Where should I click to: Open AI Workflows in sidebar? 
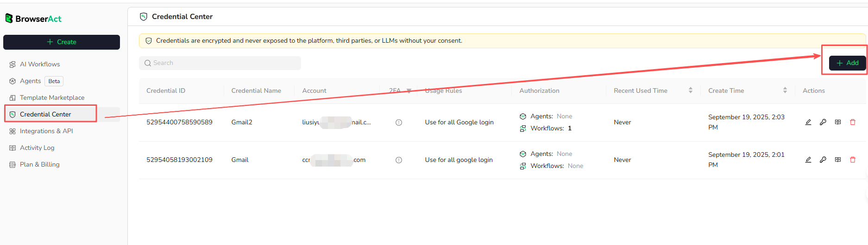40,64
